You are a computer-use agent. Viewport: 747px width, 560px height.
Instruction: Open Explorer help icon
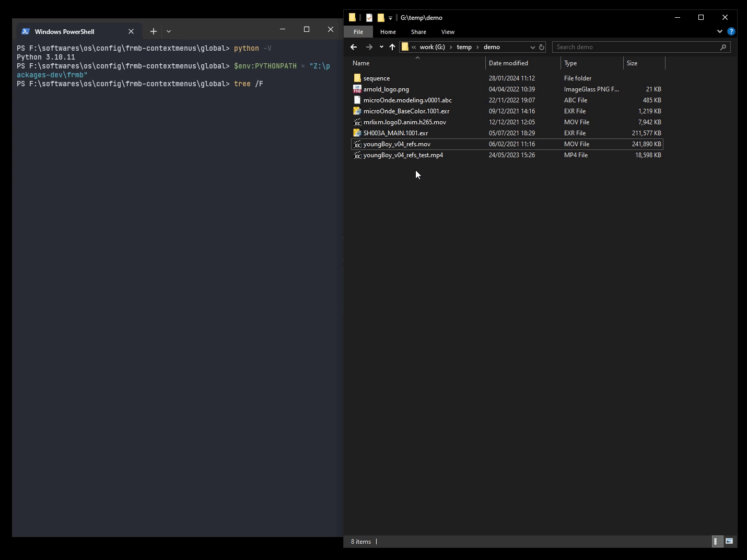pos(731,31)
